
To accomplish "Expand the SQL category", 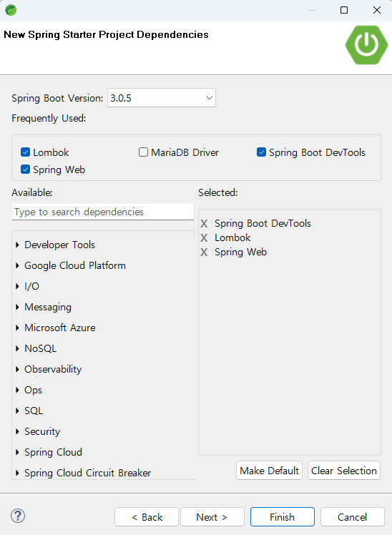I will pyautogui.click(x=17, y=411).
